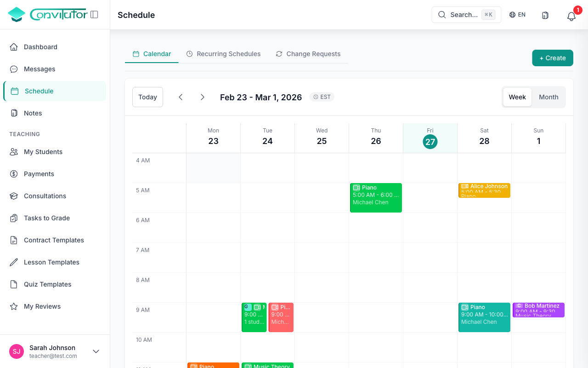
Task: Open Lesson Templates
Action: [51, 262]
